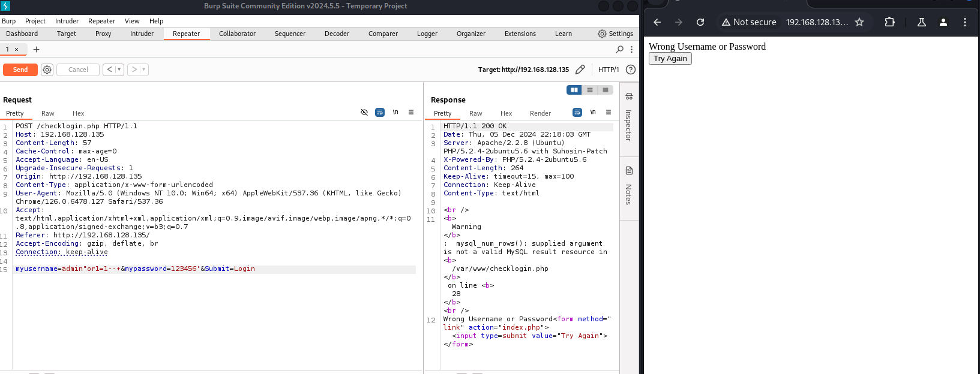The height and width of the screenshot is (374, 980).
Task: Expand next history dropdown arrow
Action: coord(143,70)
